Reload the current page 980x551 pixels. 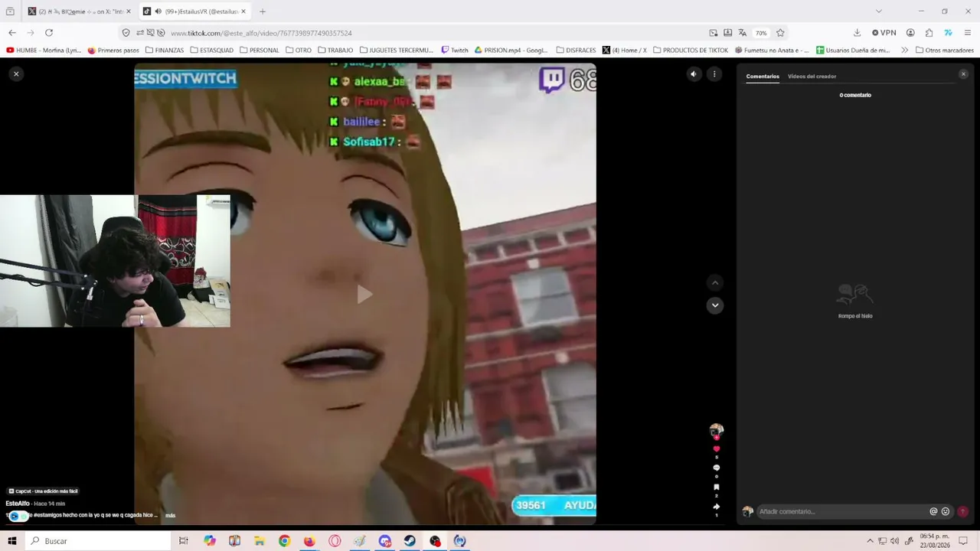pyautogui.click(x=49, y=33)
